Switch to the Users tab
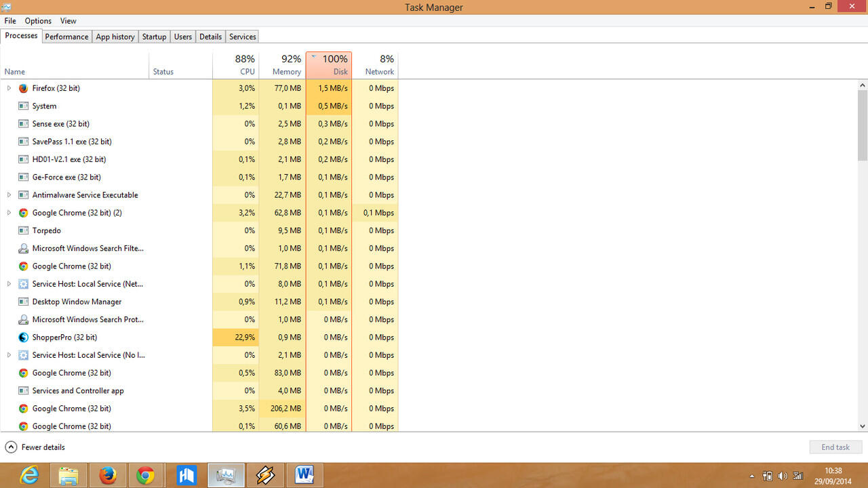 [x=183, y=37]
